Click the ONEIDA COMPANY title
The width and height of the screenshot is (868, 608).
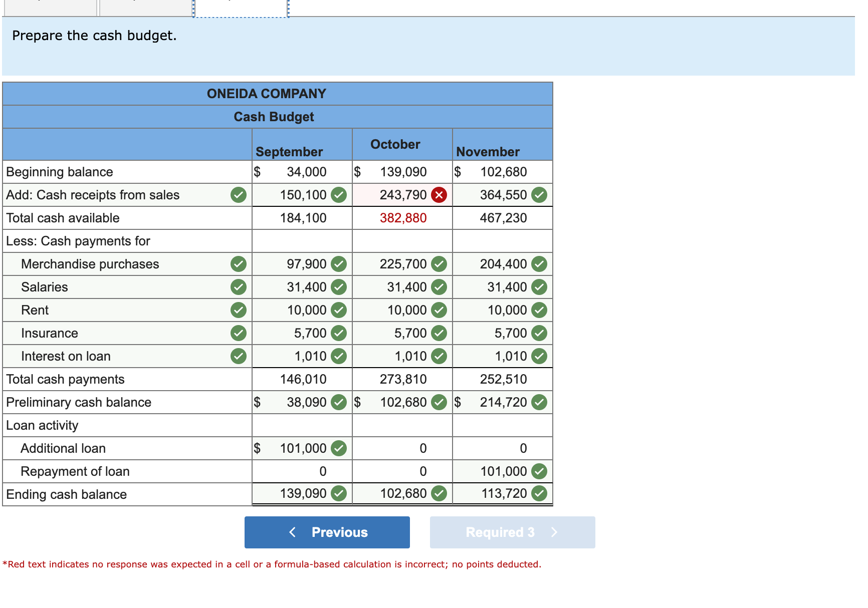coord(267,94)
